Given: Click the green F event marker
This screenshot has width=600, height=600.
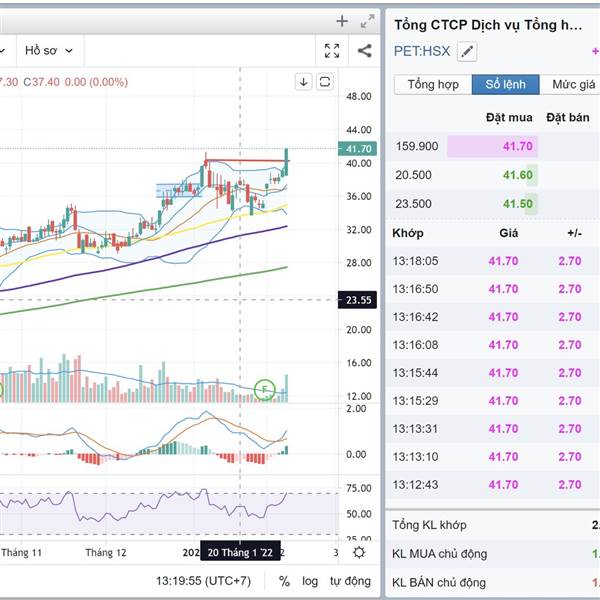Looking at the screenshot, I should coord(265,389).
